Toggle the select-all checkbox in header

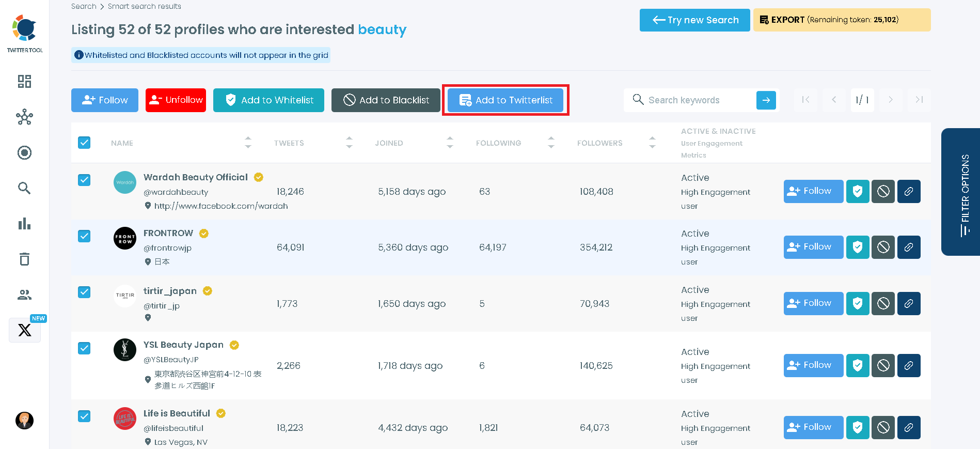coord(84,143)
